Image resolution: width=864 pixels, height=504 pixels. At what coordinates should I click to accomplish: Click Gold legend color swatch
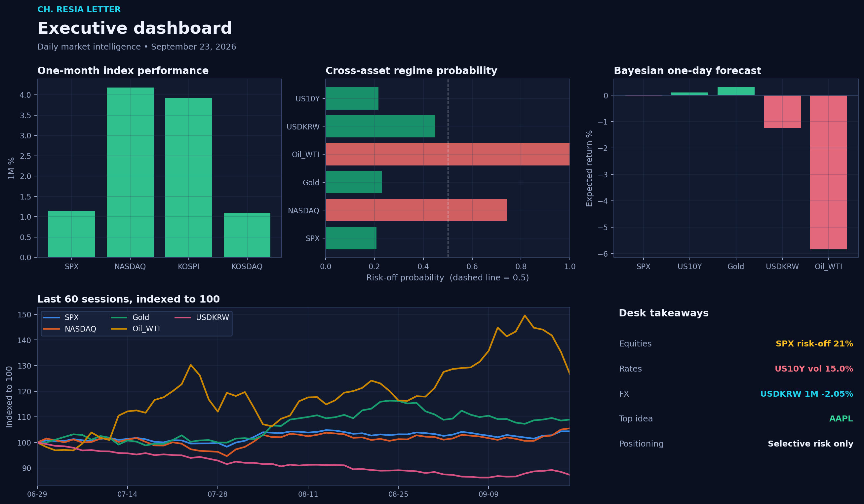119,318
